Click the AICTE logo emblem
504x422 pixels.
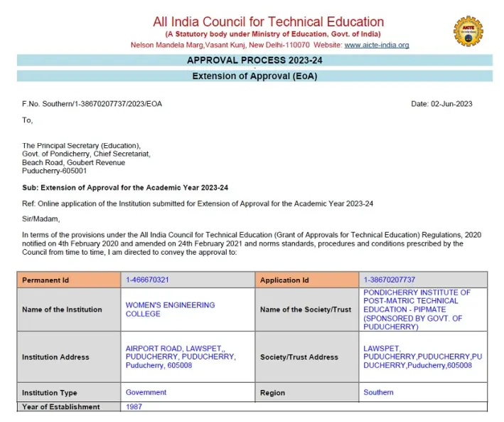pyautogui.click(x=468, y=31)
